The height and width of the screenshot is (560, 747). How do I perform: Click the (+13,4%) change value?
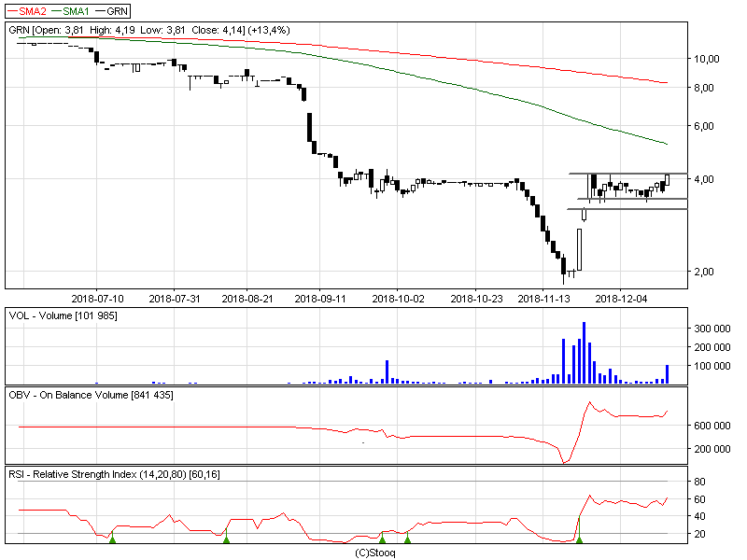pos(269,30)
